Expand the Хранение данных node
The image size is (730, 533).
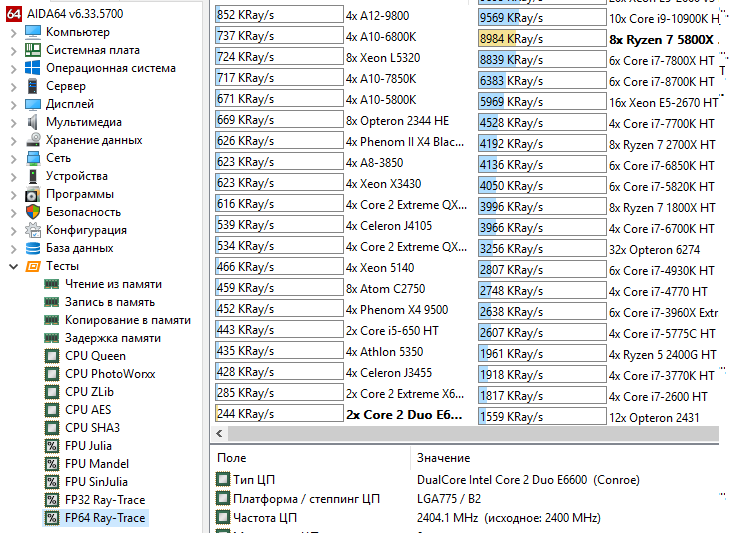(x=14, y=141)
